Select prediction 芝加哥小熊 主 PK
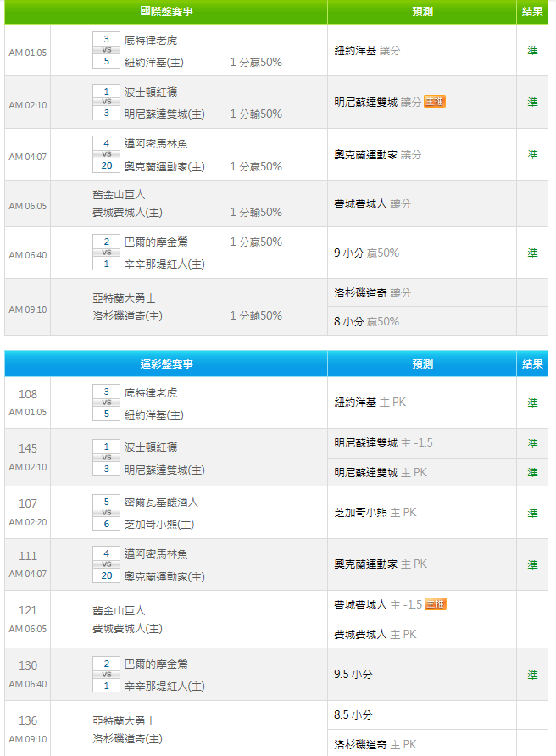This screenshot has height=756, width=556. coord(375,513)
